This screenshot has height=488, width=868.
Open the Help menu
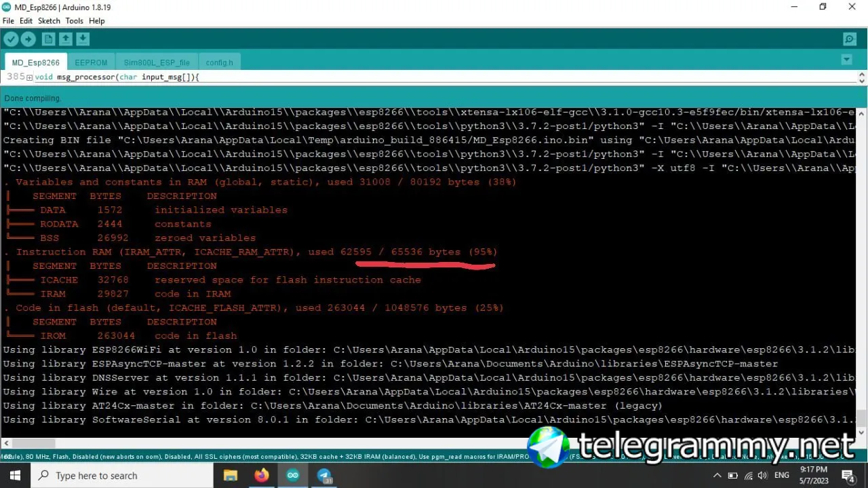tap(97, 21)
